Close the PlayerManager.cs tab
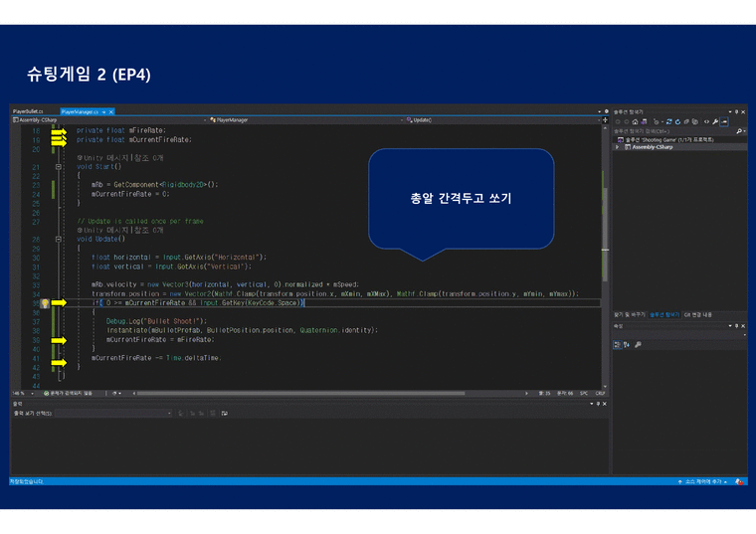Image resolution: width=756 pixels, height=534 pixels. [109, 111]
